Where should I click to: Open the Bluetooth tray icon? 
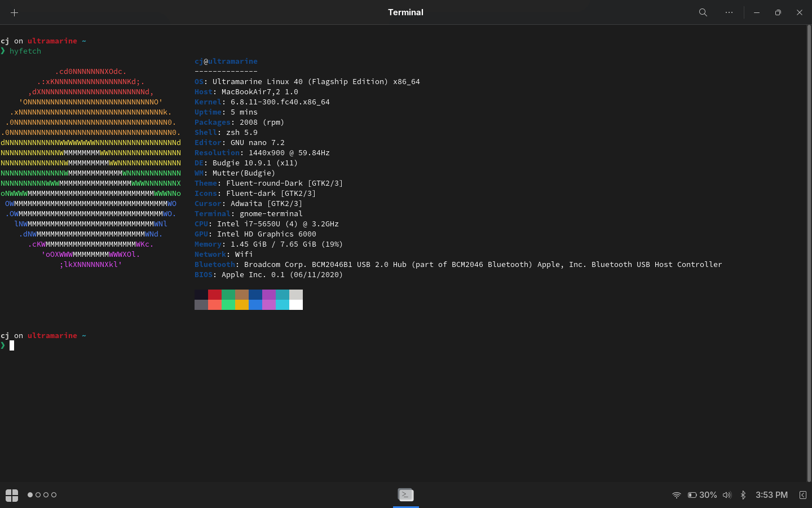click(743, 495)
